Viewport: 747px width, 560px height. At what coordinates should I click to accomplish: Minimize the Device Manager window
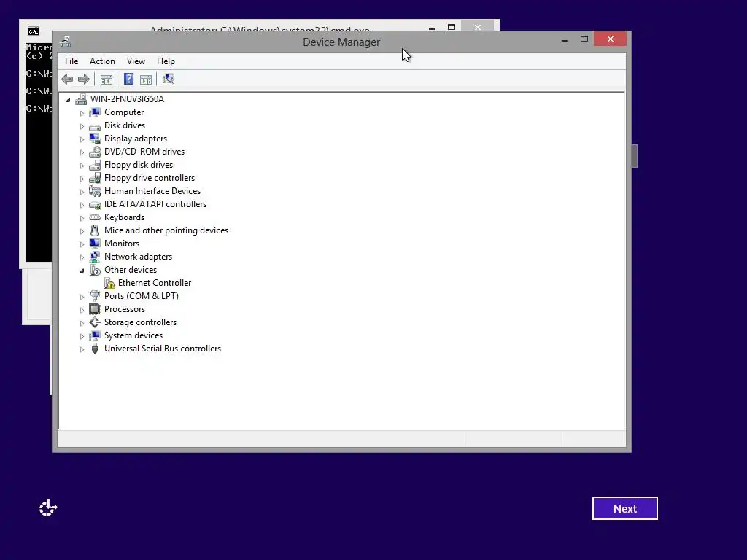[x=565, y=39]
